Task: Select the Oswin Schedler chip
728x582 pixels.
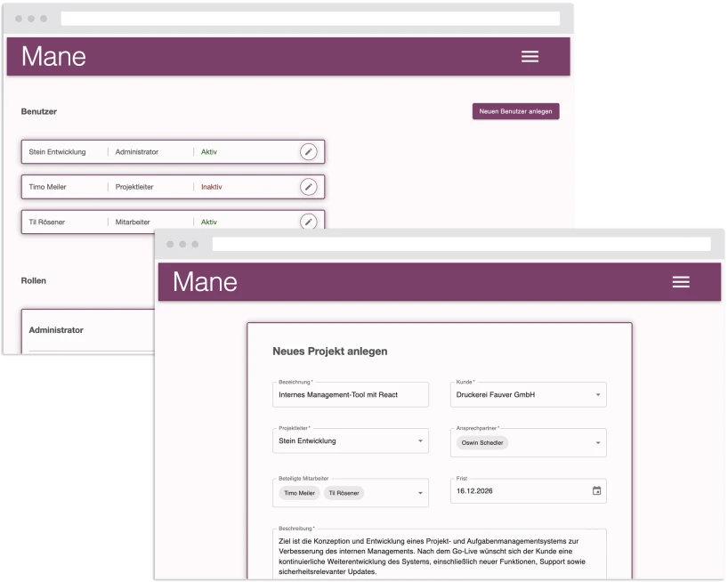Action: click(x=482, y=443)
